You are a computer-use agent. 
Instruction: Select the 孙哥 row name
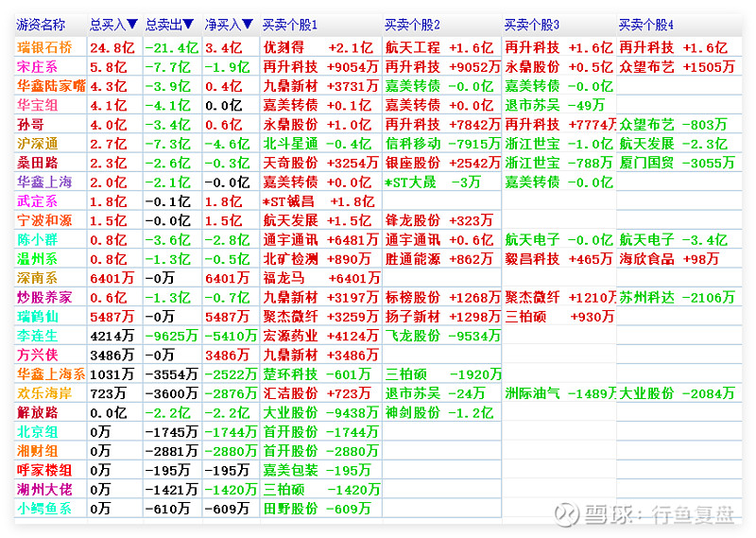30,125
